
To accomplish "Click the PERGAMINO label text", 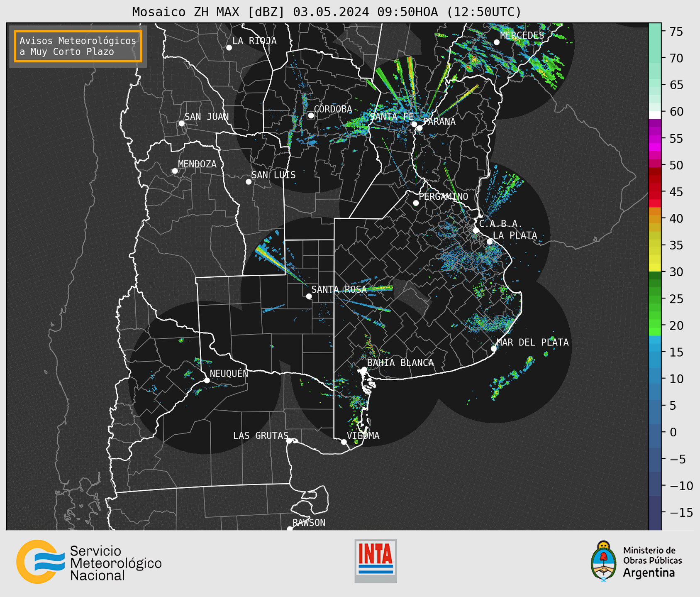I will [x=444, y=196].
